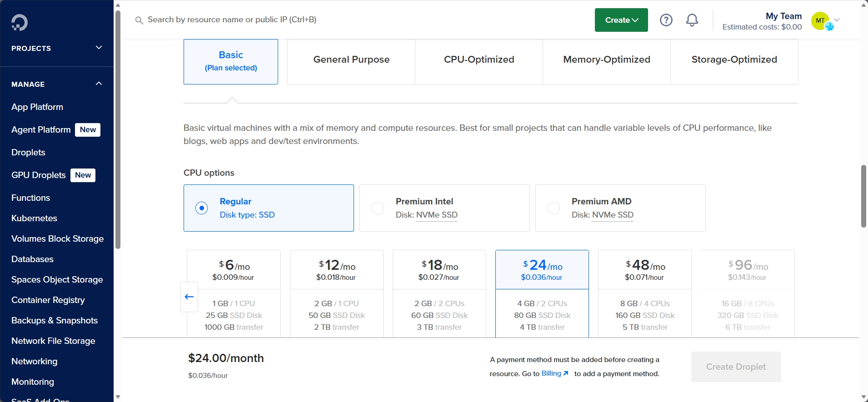The width and height of the screenshot is (868, 402).
Task: Choose the $96/mo plan card
Action: tap(748, 293)
